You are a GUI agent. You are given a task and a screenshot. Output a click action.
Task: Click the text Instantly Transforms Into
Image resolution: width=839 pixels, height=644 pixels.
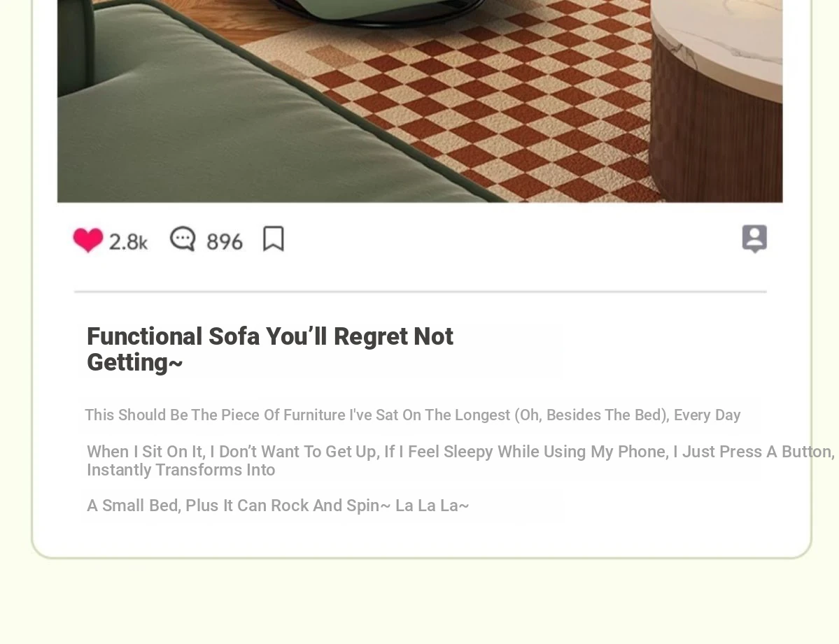pyautogui.click(x=181, y=470)
